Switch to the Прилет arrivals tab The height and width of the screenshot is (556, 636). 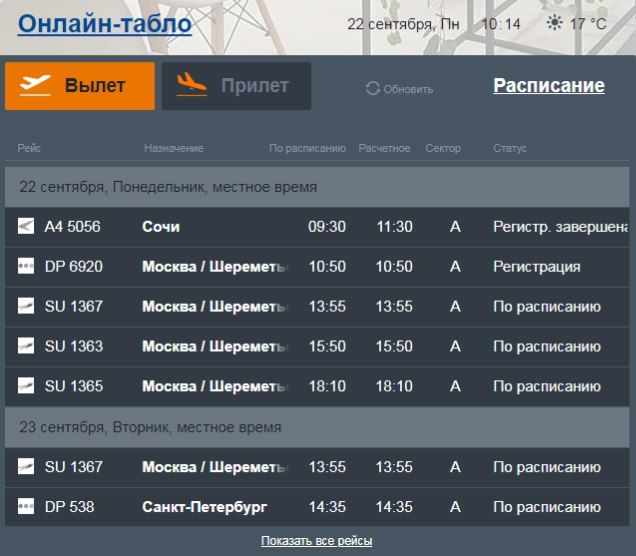point(236,86)
